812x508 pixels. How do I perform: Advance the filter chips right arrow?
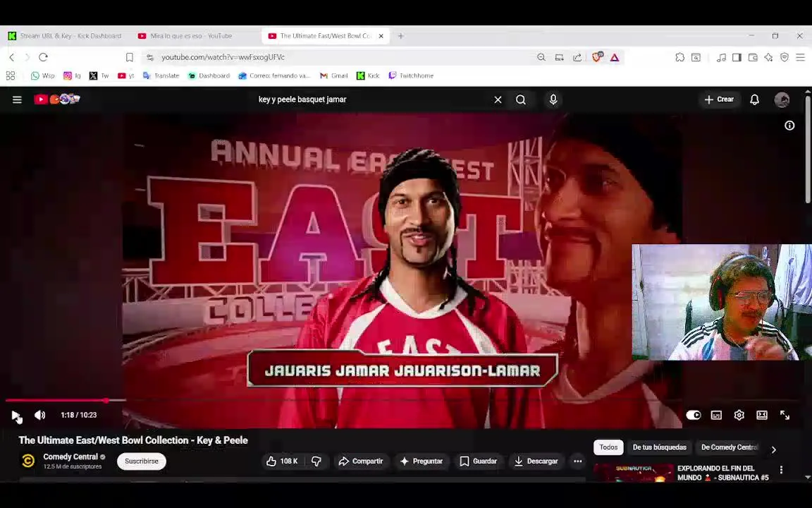pos(774,449)
